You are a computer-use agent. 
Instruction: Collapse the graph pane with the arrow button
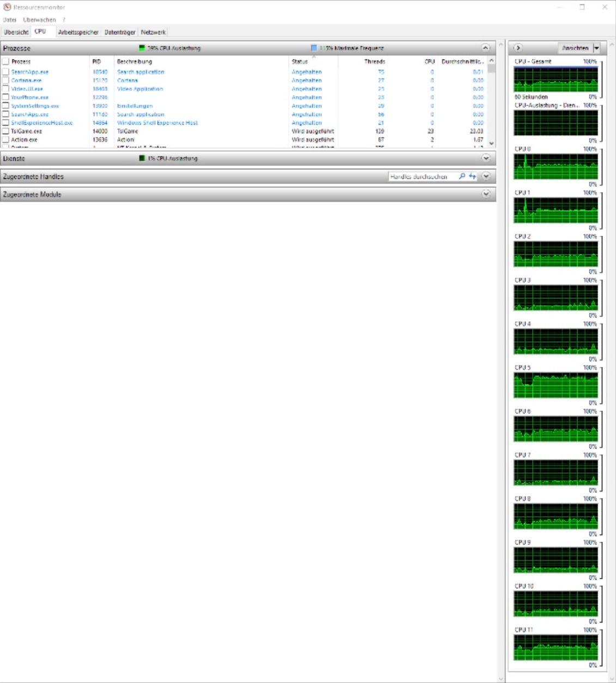518,48
